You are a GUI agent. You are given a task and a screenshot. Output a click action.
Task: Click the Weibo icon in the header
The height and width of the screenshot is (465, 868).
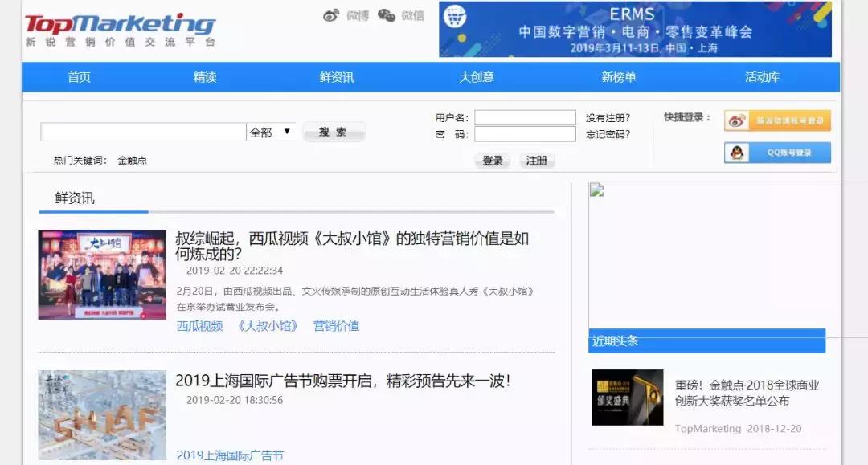point(329,16)
